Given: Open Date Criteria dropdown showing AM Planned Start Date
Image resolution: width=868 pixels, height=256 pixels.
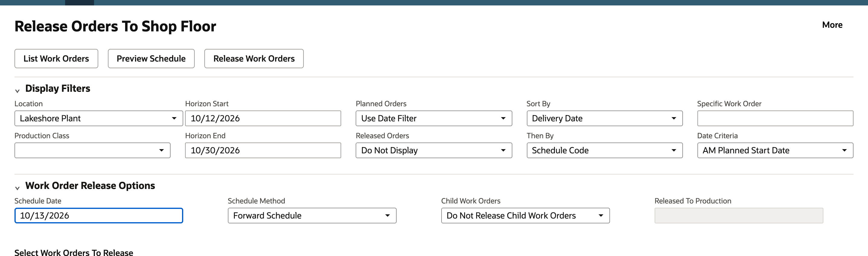Looking at the screenshot, I should [x=775, y=150].
